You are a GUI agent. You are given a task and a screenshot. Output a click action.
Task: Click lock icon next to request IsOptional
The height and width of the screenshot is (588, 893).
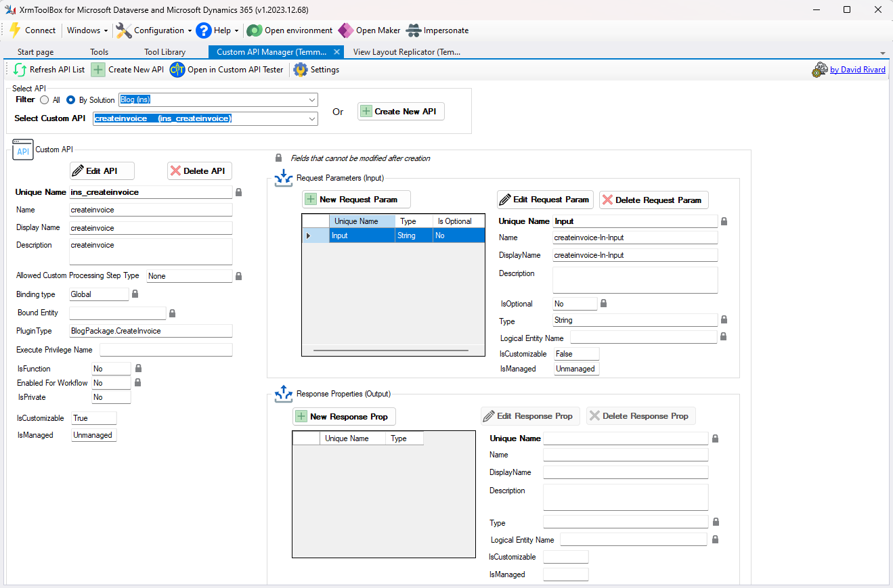(603, 303)
